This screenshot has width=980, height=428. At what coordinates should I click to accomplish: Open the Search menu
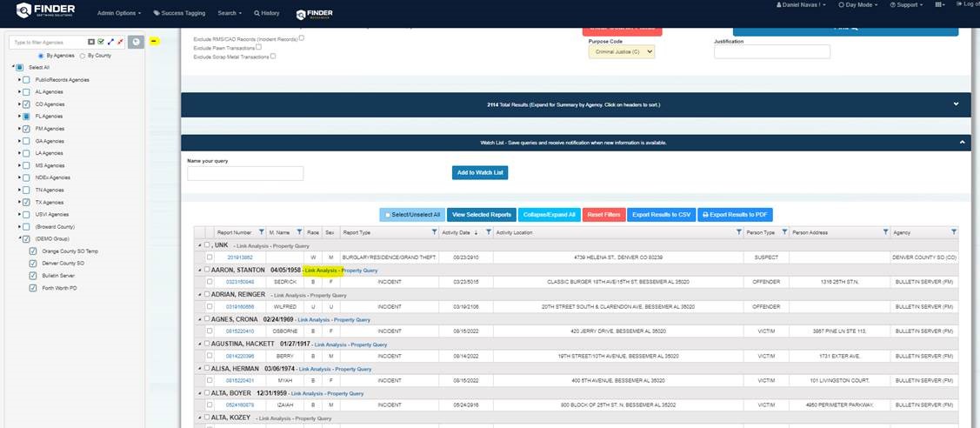pos(230,13)
